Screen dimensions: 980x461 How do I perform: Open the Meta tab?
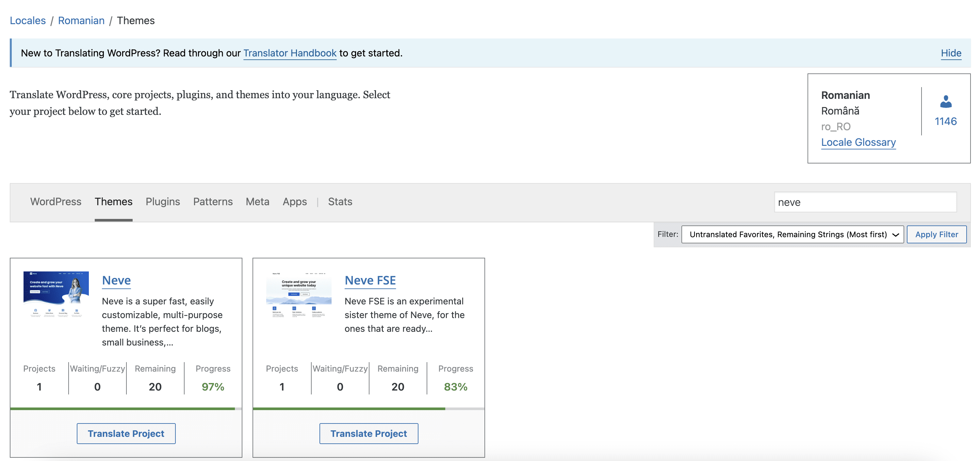[x=257, y=201]
